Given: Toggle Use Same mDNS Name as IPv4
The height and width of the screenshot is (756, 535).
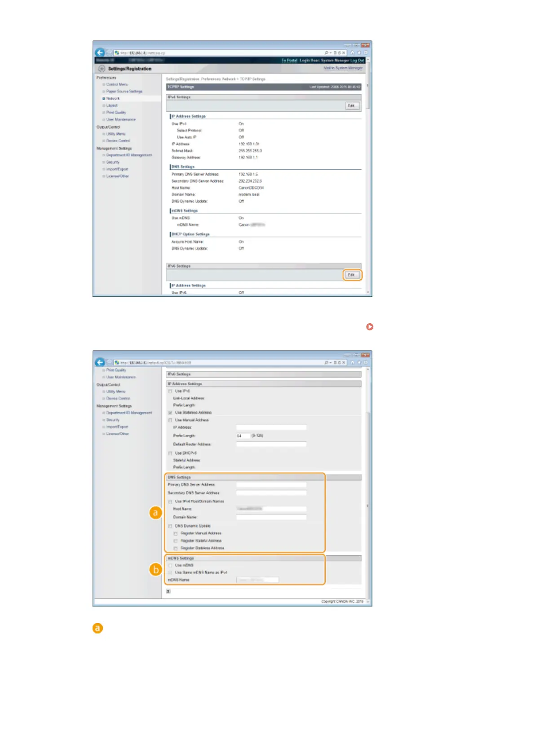Looking at the screenshot, I should pos(170,573).
